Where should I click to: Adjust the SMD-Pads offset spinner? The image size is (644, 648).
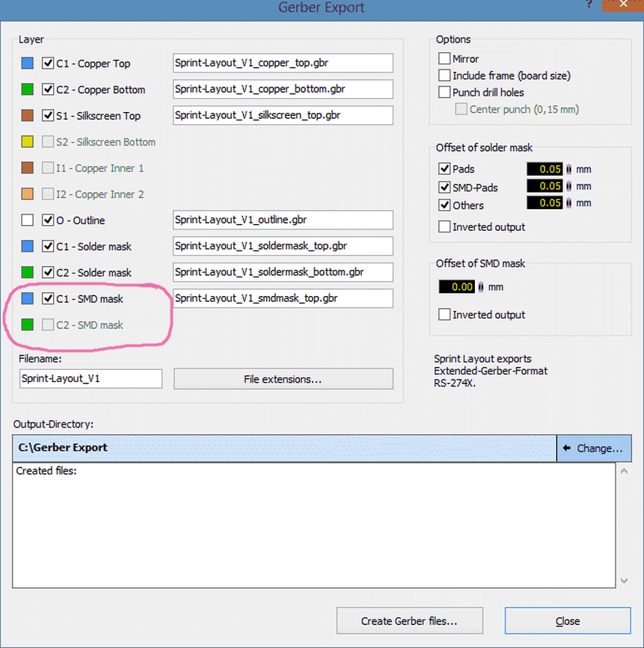click(569, 186)
